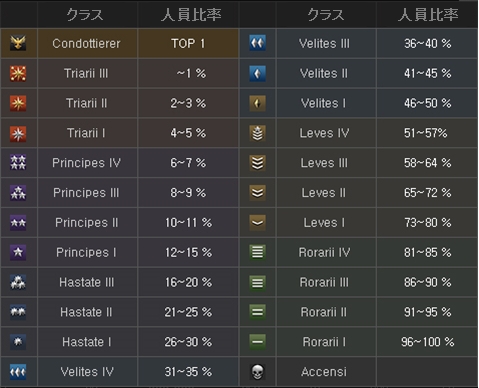Select the Accensi skull icon
479x388 pixels.
click(257, 372)
